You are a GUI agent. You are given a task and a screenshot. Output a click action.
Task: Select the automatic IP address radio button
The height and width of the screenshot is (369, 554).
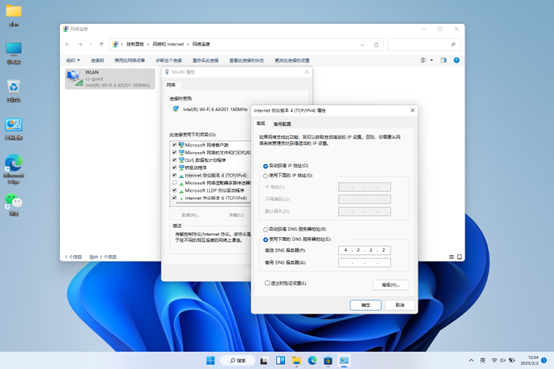pyautogui.click(x=265, y=166)
